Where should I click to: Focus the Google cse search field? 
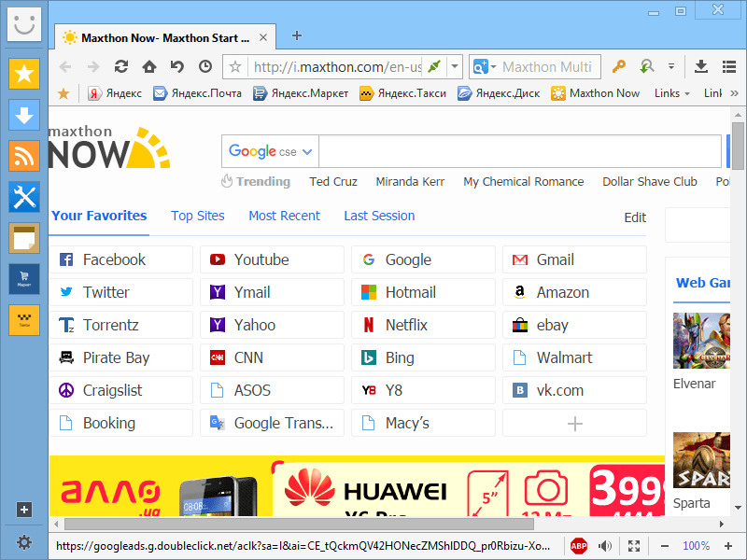[x=520, y=151]
